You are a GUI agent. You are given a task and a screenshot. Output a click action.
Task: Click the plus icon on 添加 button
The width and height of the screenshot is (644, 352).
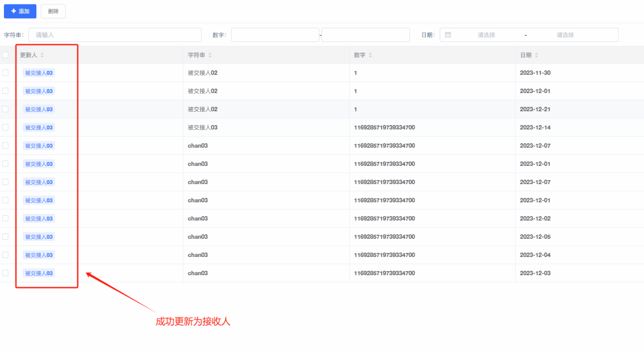pyautogui.click(x=13, y=11)
